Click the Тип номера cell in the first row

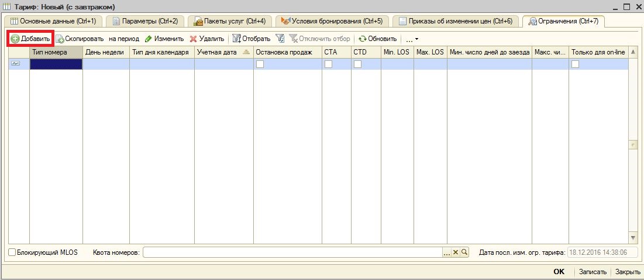[56, 64]
